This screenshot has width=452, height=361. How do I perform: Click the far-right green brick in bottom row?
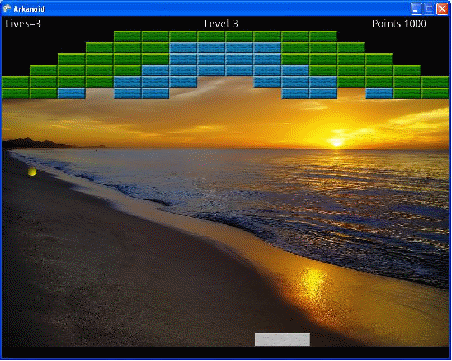(x=435, y=93)
